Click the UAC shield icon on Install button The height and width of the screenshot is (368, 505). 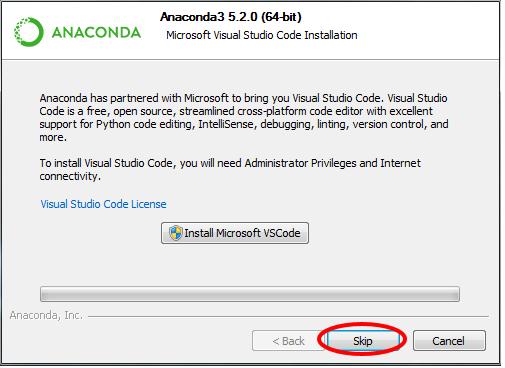tap(175, 233)
